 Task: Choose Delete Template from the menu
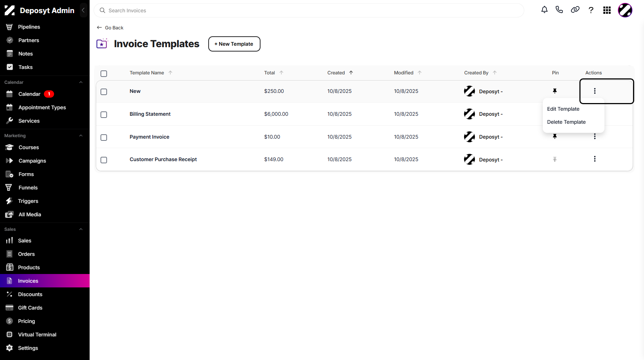(x=566, y=122)
